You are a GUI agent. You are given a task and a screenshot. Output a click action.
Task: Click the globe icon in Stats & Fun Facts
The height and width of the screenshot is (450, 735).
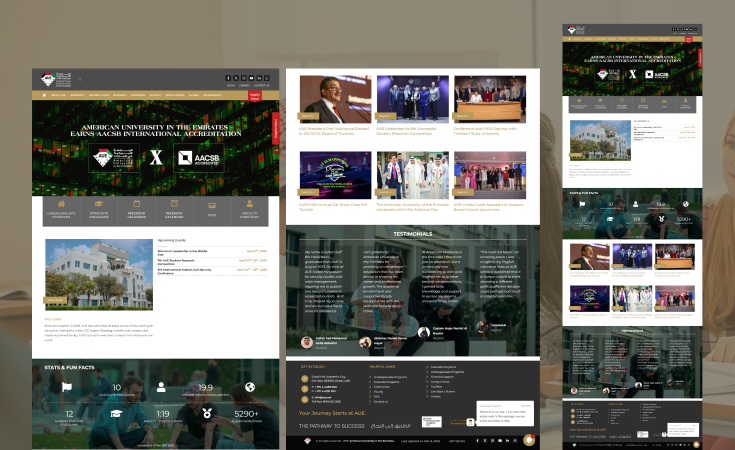click(250, 387)
